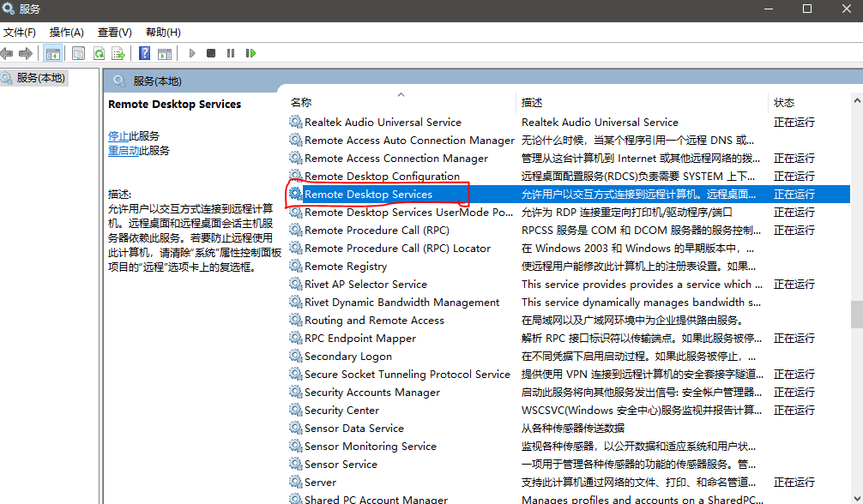Click the Start Service play icon
The width and height of the screenshot is (863, 504).
(x=193, y=53)
